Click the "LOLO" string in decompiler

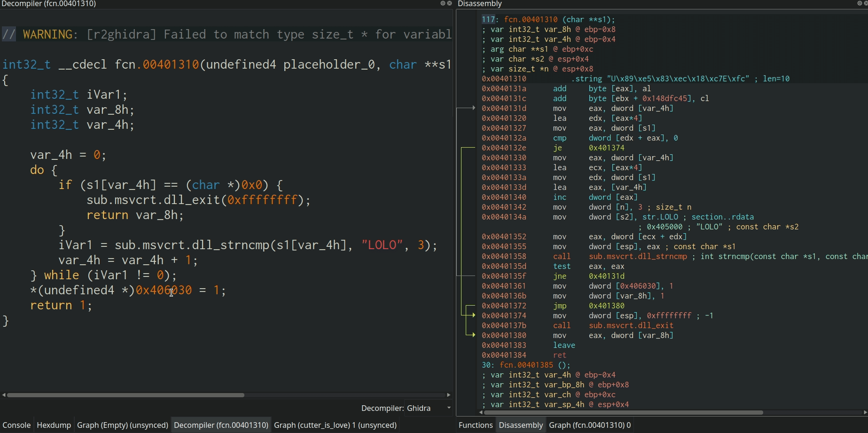tap(382, 245)
